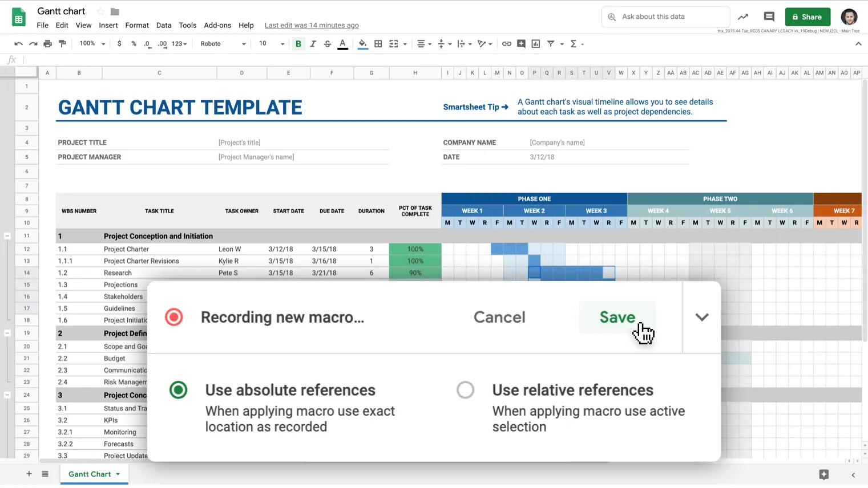Screen dimensions: 868x488
Task: Hide the toolbar menus chevron
Action: (858, 44)
